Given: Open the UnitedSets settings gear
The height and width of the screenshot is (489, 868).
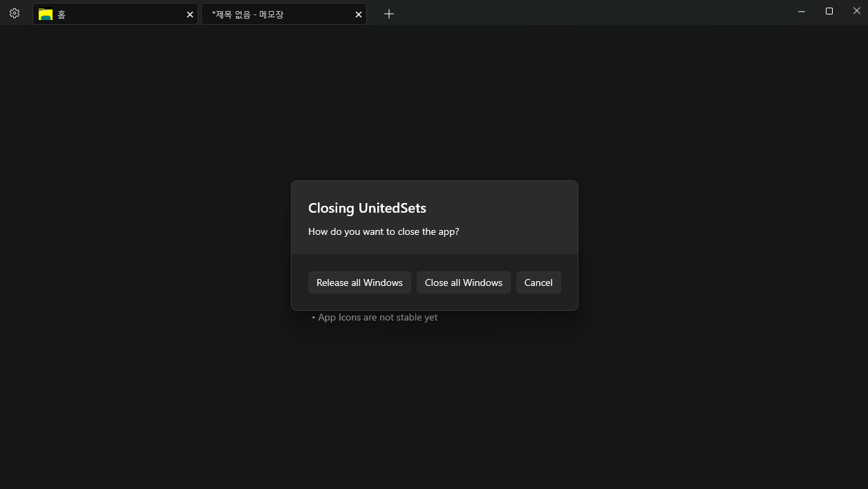Looking at the screenshot, I should point(15,13).
